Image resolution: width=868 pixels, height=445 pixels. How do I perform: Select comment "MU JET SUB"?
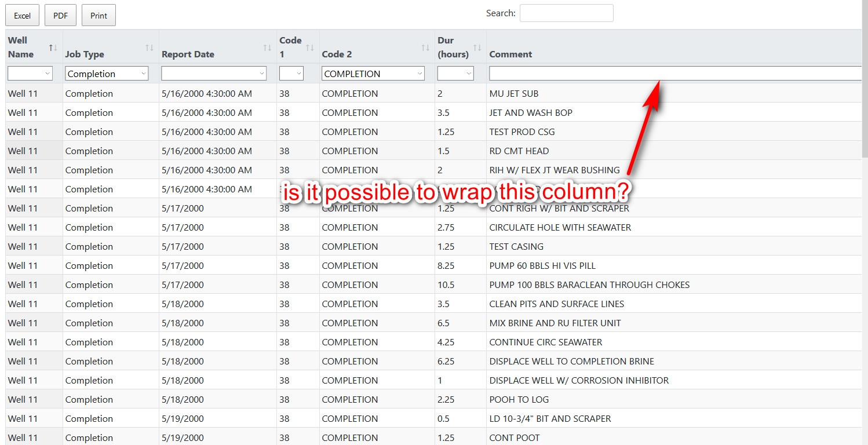click(514, 93)
